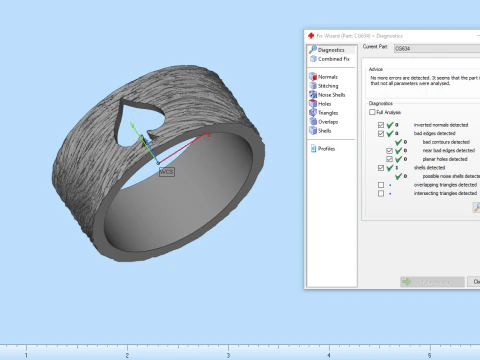480x360 pixels.
Task: Select the Holes fix icon
Action: [x=313, y=104]
